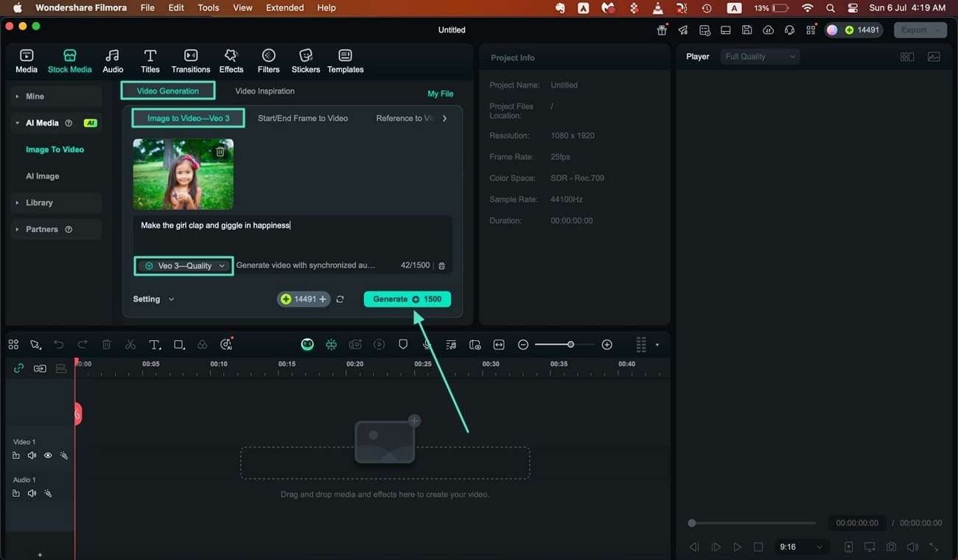Add a marker with shield icon

403,344
